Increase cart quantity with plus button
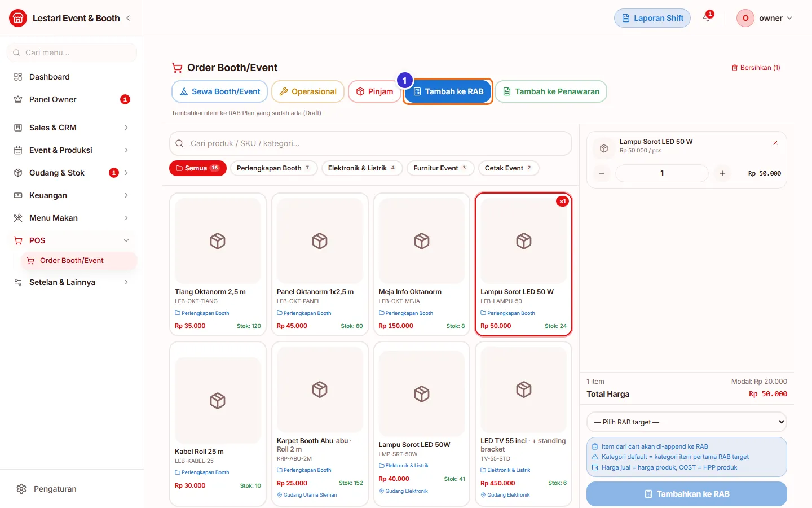 tap(722, 173)
